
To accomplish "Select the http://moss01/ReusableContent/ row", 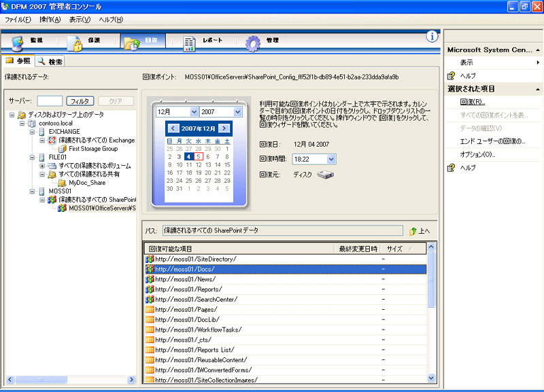I will coord(286,360).
